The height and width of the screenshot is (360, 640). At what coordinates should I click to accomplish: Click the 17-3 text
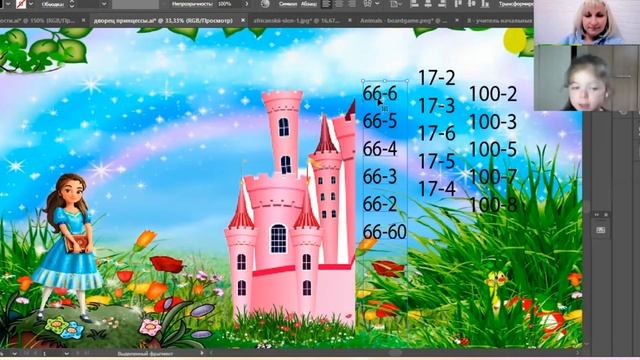[x=436, y=106]
